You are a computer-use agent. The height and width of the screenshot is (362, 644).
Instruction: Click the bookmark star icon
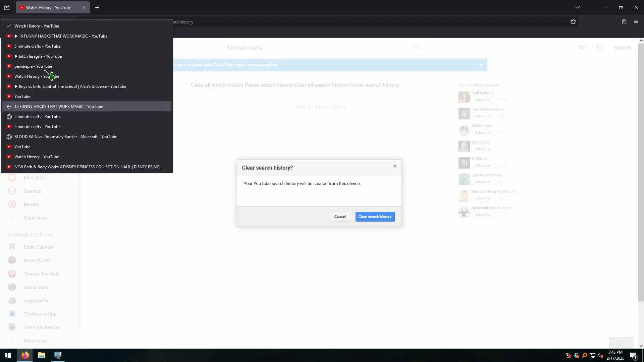pyautogui.click(x=573, y=22)
